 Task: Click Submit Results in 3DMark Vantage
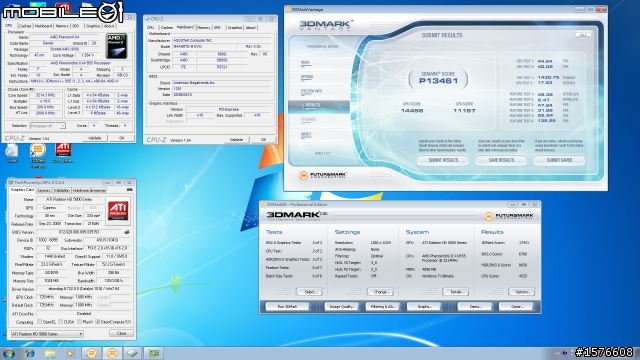point(443,160)
